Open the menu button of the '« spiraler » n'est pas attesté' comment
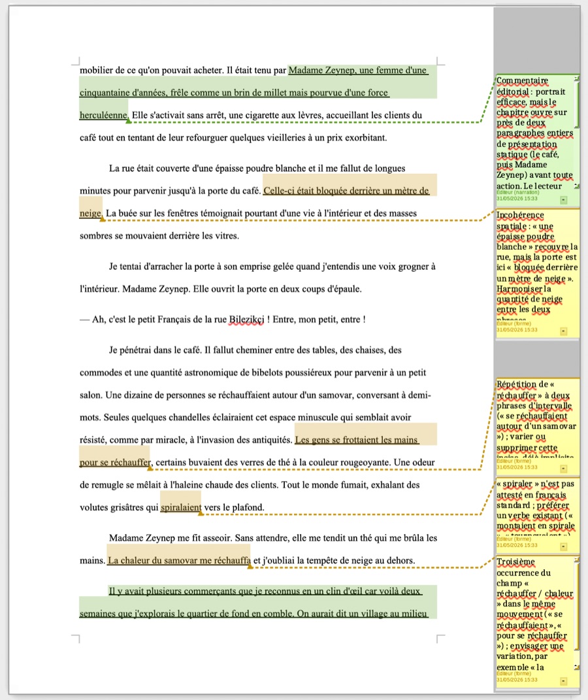The image size is (588, 700). 563,546
